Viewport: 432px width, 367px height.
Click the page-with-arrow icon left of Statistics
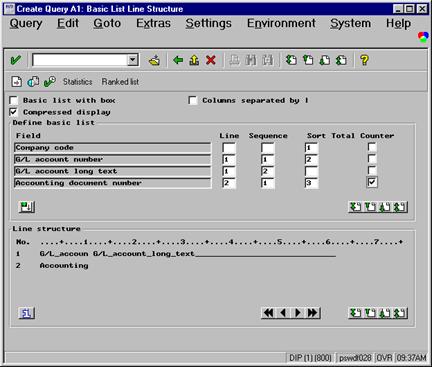point(17,82)
